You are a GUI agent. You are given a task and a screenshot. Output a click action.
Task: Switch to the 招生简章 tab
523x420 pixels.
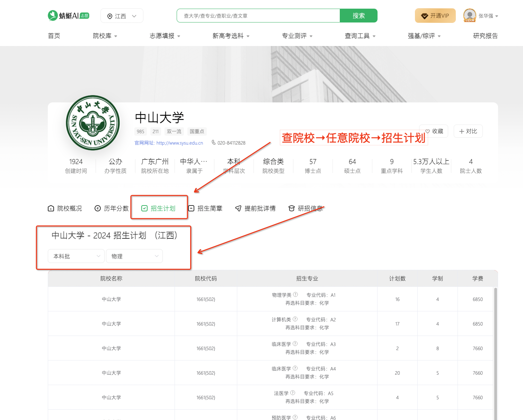(205, 208)
